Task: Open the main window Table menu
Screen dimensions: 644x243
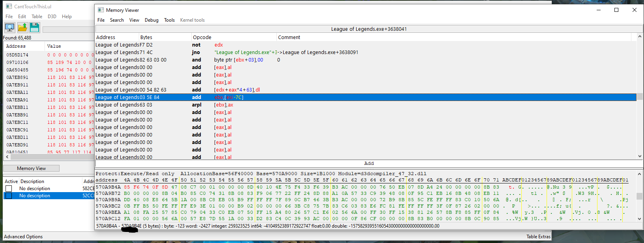Action: click(37, 17)
